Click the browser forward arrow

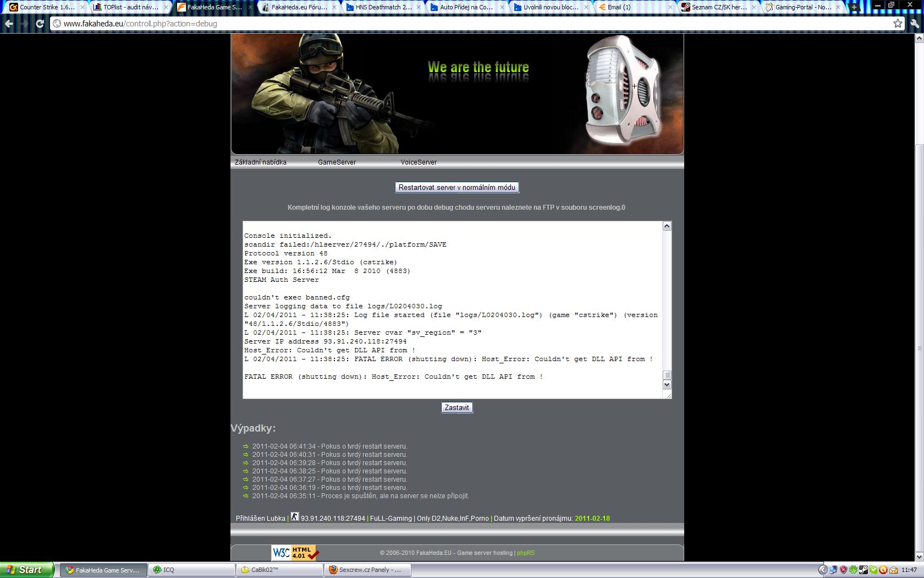click(x=24, y=24)
